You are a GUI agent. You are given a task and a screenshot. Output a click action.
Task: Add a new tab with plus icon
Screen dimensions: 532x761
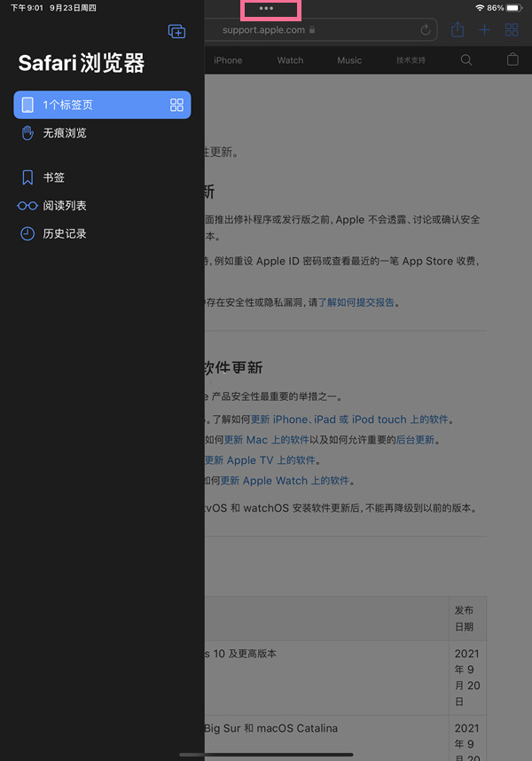tap(484, 30)
